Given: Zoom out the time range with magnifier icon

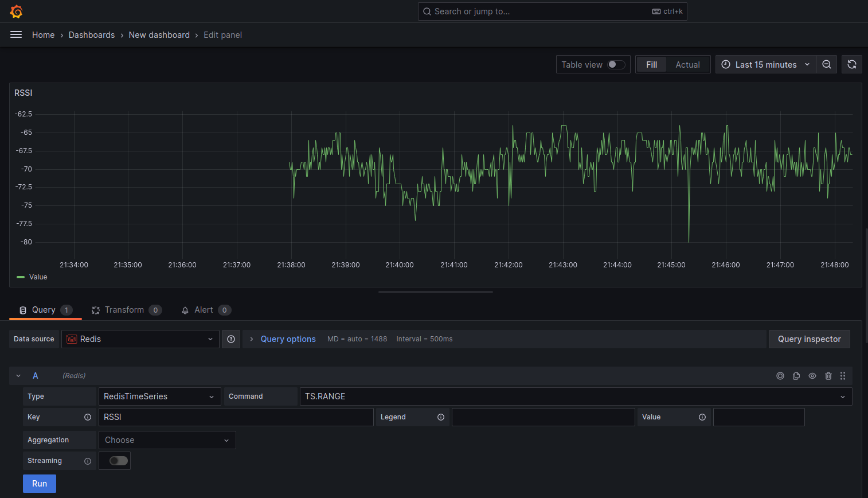Looking at the screenshot, I should pos(827,64).
